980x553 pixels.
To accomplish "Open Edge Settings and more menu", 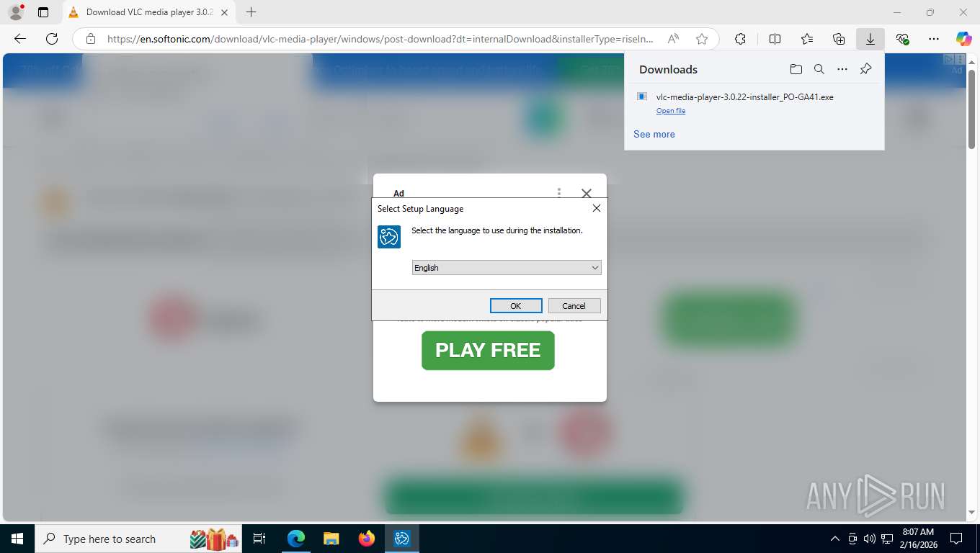I will coord(934,39).
